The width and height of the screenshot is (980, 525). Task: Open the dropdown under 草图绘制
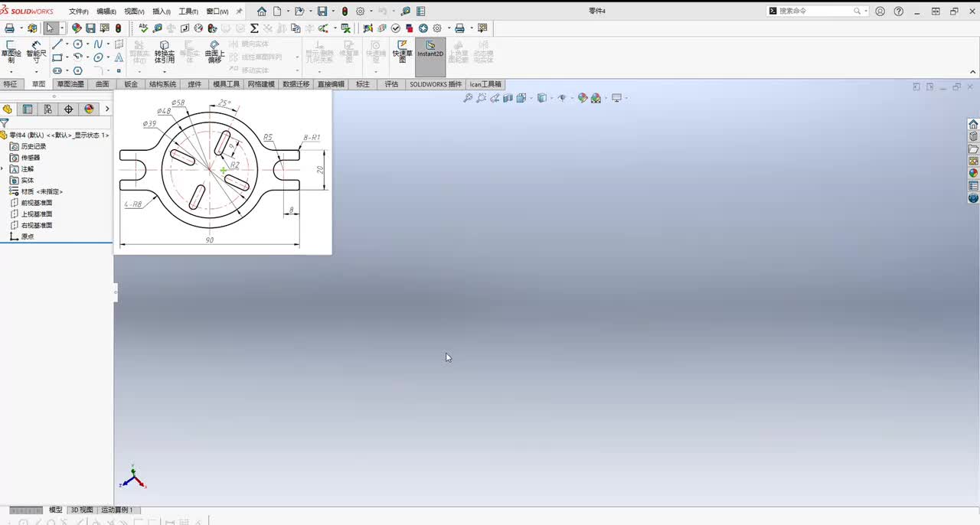pos(11,71)
